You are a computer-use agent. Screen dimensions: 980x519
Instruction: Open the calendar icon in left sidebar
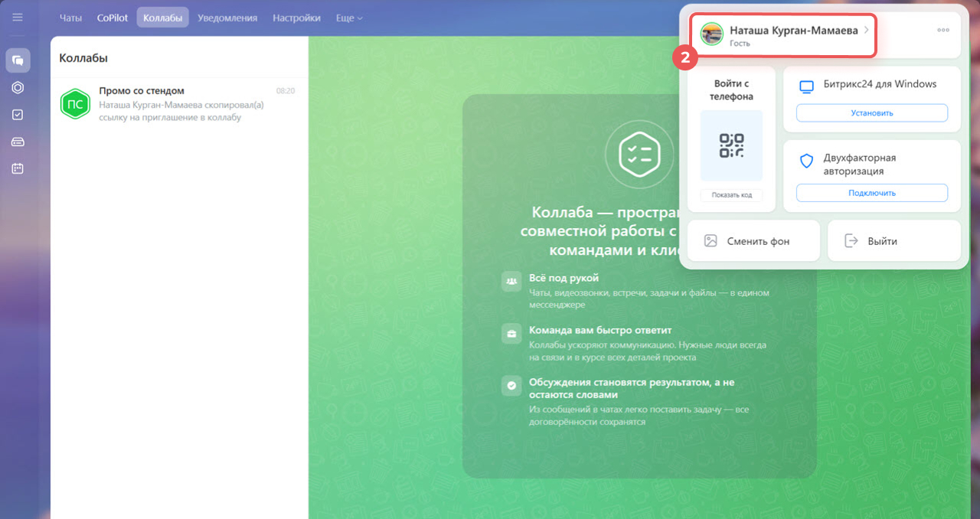(x=18, y=168)
